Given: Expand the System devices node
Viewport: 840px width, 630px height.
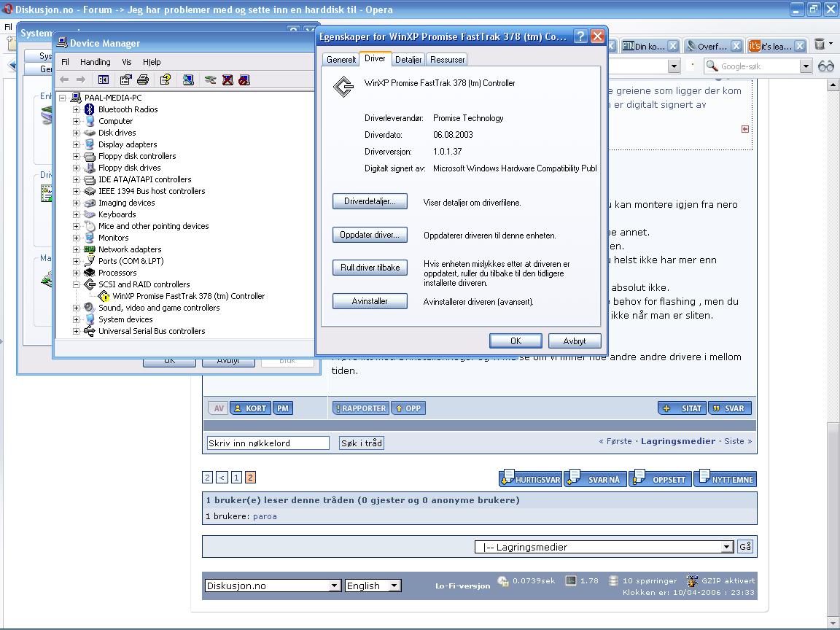Looking at the screenshot, I should click(x=76, y=319).
